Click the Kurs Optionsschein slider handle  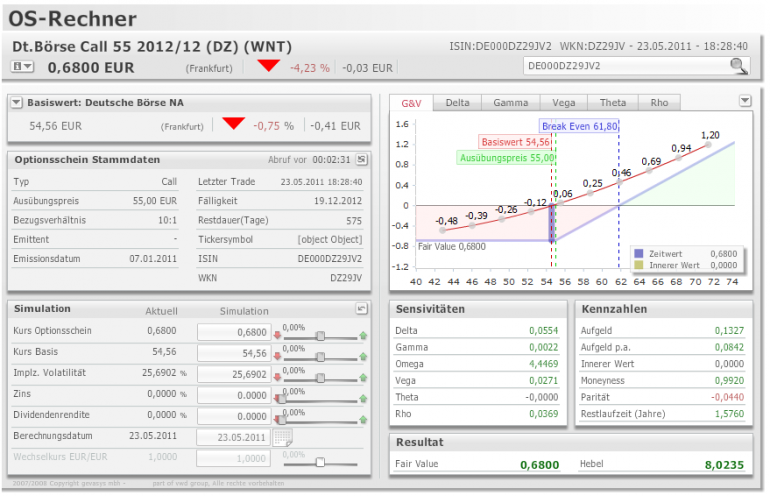pyautogui.click(x=320, y=336)
